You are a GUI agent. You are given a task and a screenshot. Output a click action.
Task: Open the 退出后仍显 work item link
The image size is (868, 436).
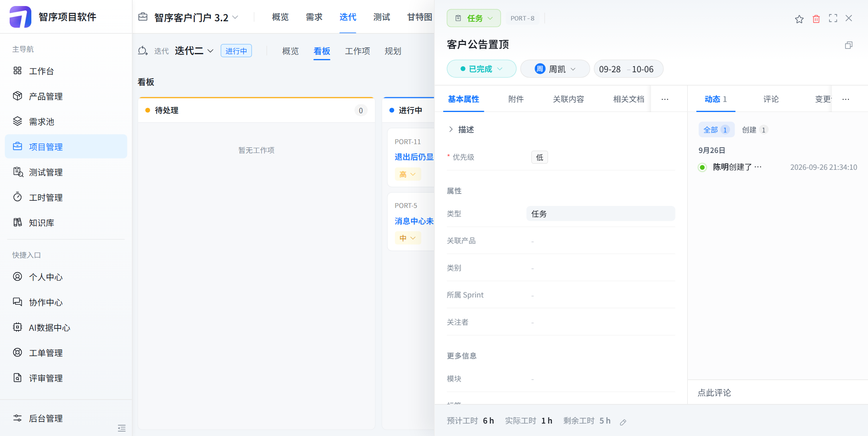414,157
